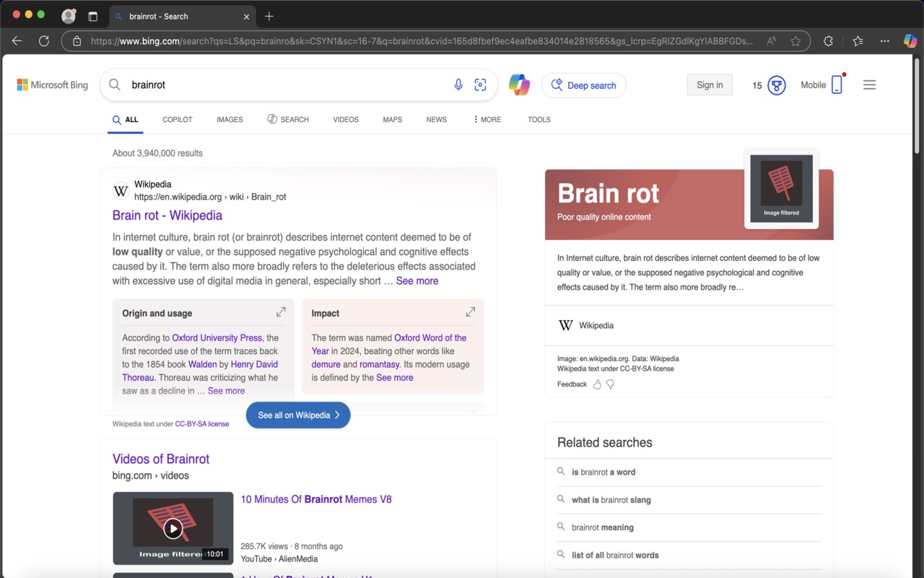Click the brainrot search input field
924x578 pixels.
(289, 85)
